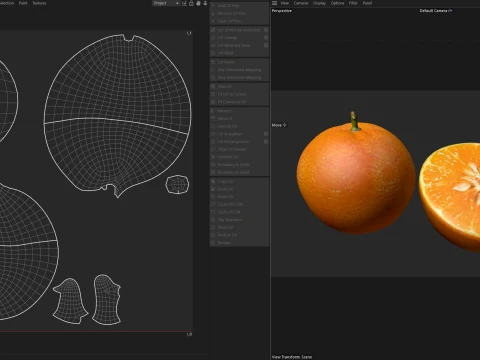Run the UV Peeler command
Image resolution: width=480 pixels, height=360 pixels.
coord(239,62)
